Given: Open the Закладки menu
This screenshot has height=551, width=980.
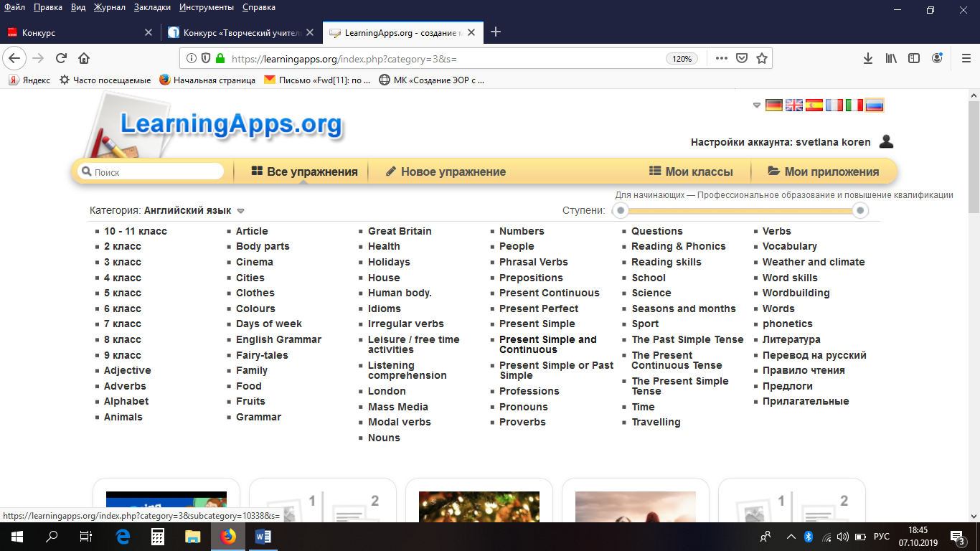Looking at the screenshot, I should (x=154, y=7).
